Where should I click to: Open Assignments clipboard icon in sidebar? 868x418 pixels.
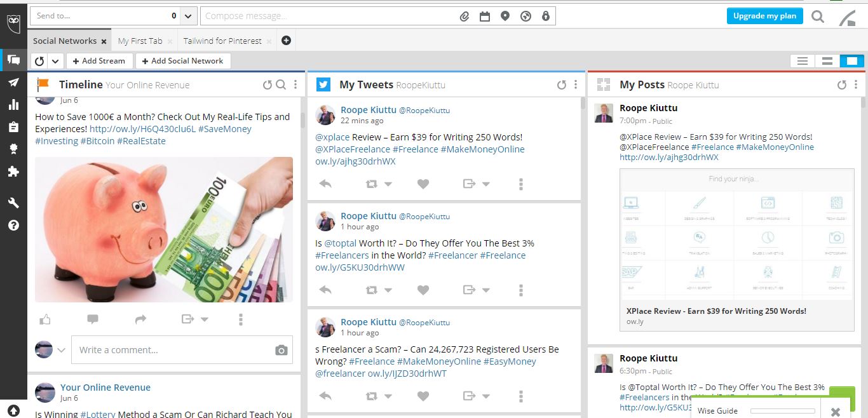[13, 127]
